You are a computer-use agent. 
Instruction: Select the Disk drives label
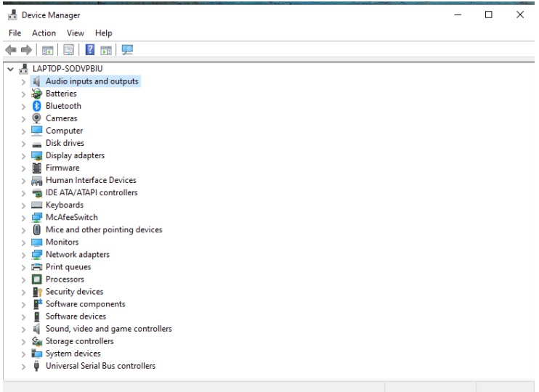pyautogui.click(x=65, y=143)
